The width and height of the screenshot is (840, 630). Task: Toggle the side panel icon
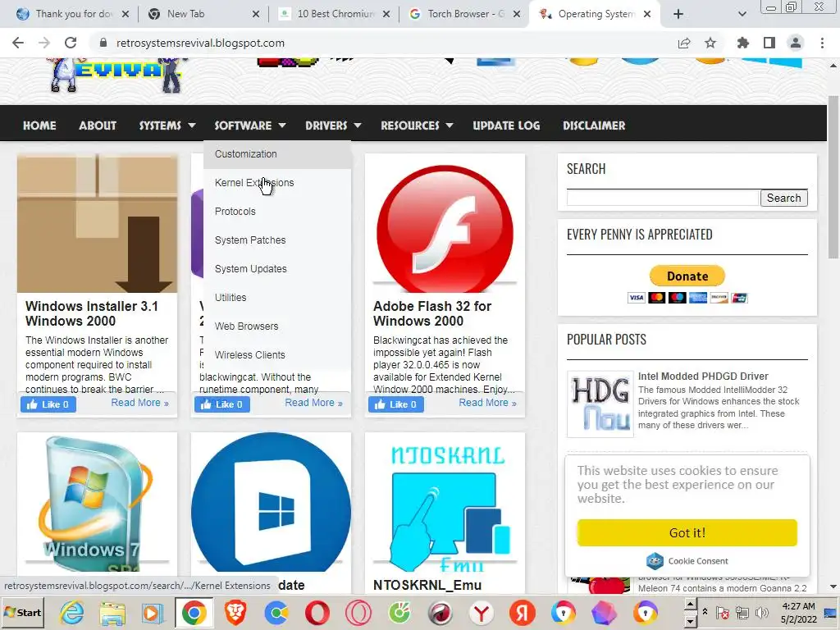[x=769, y=43]
